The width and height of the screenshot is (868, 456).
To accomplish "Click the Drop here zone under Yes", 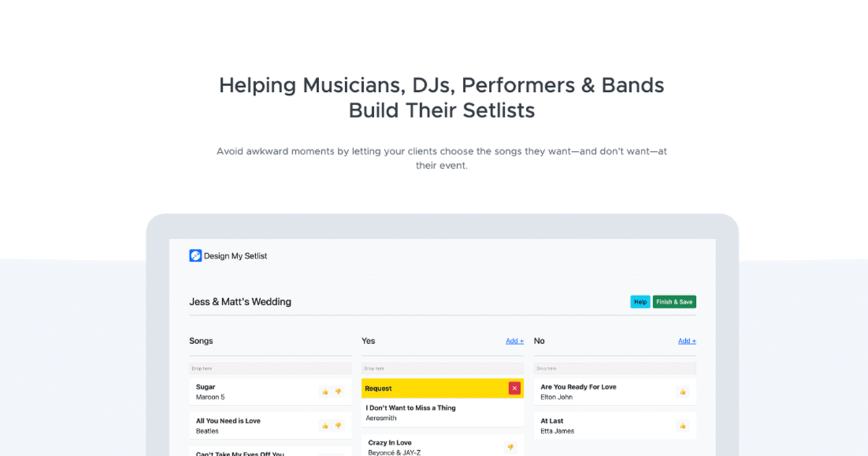I will [x=442, y=368].
